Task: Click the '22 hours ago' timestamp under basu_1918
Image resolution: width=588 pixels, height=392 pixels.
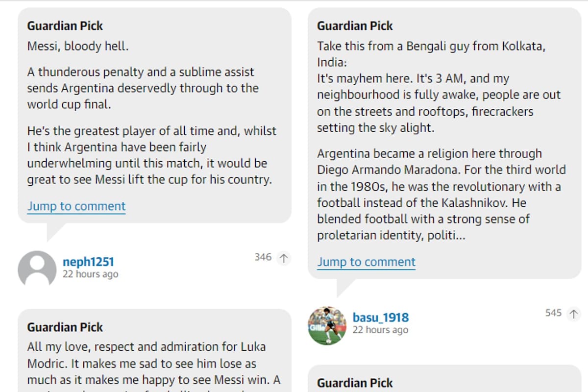Action: (x=381, y=330)
